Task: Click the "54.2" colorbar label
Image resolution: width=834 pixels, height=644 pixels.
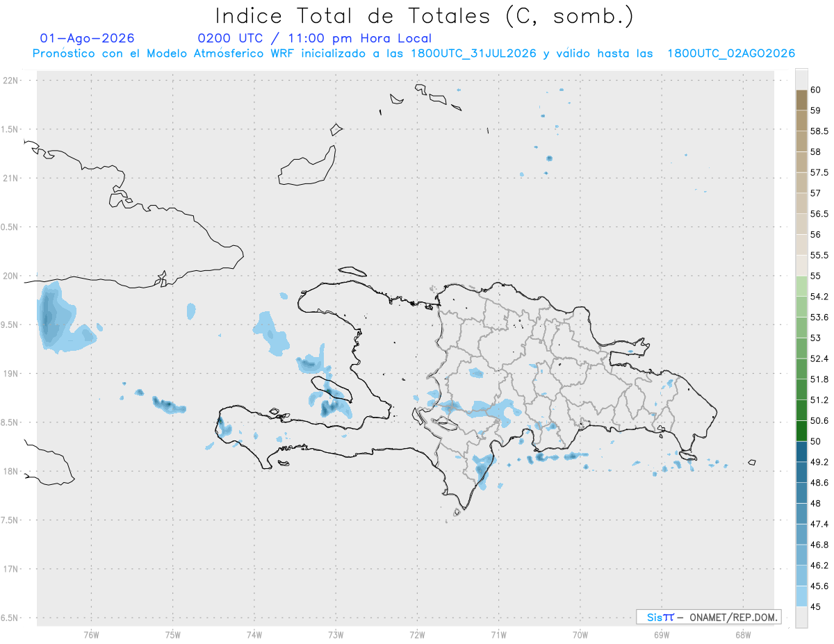Action: tap(819, 297)
